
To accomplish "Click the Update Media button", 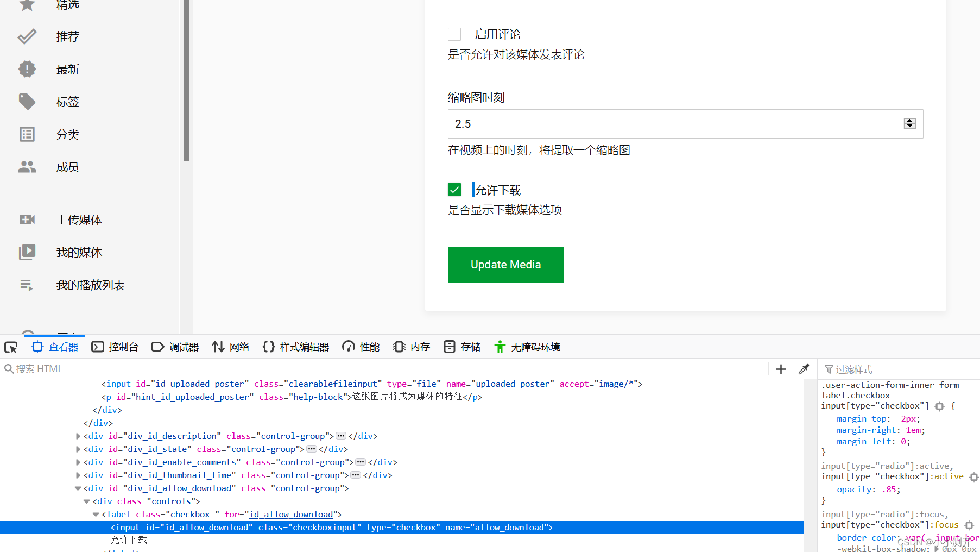I will pos(505,265).
